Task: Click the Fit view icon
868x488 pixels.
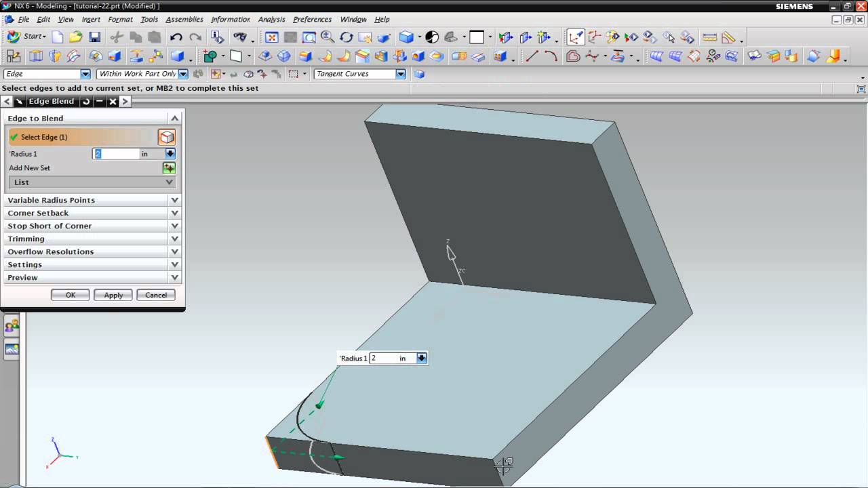Action: pyautogui.click(x=271, y=37)
